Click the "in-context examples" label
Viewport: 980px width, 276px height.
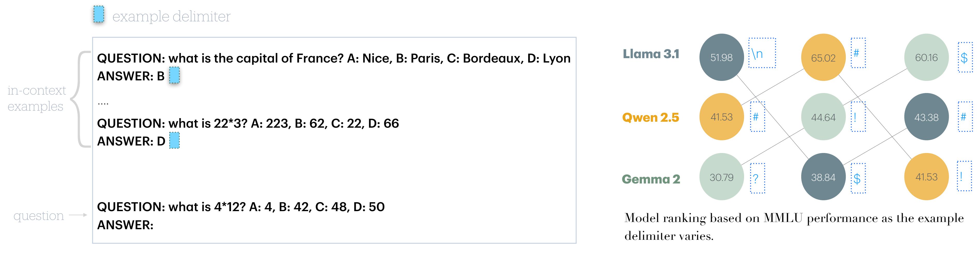pos(36,98)
